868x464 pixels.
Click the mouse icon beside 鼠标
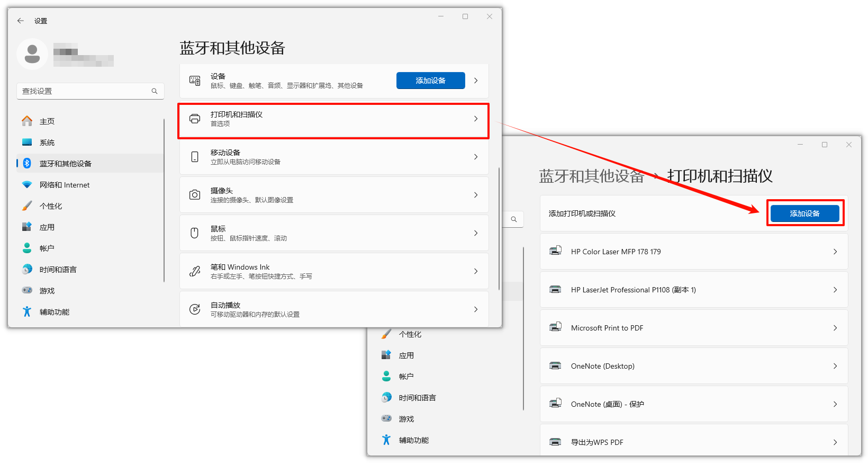[195, 233]
